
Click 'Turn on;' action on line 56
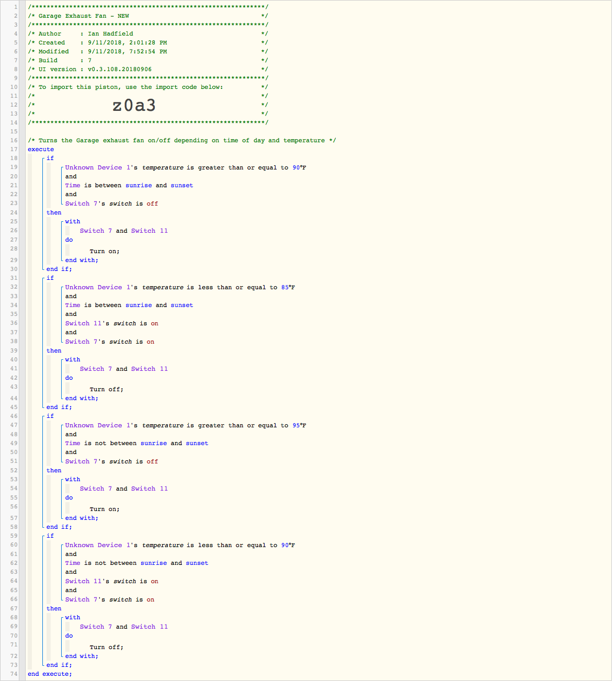click(105, 509)
